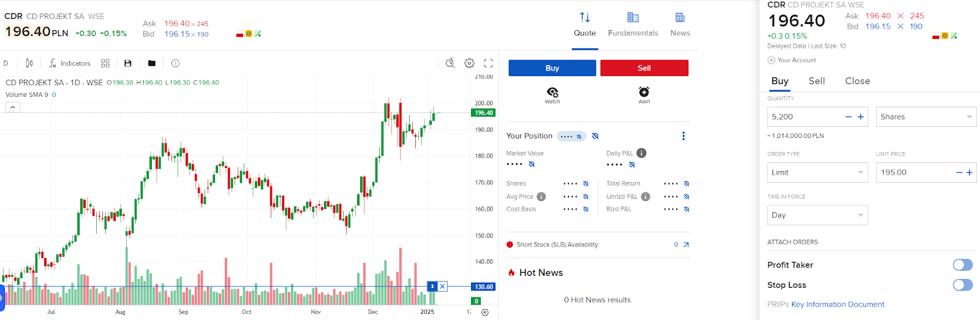980x320 pixels.
Task: Reveal the hidden Unrlzd P&L value
Action: [687, 197]
